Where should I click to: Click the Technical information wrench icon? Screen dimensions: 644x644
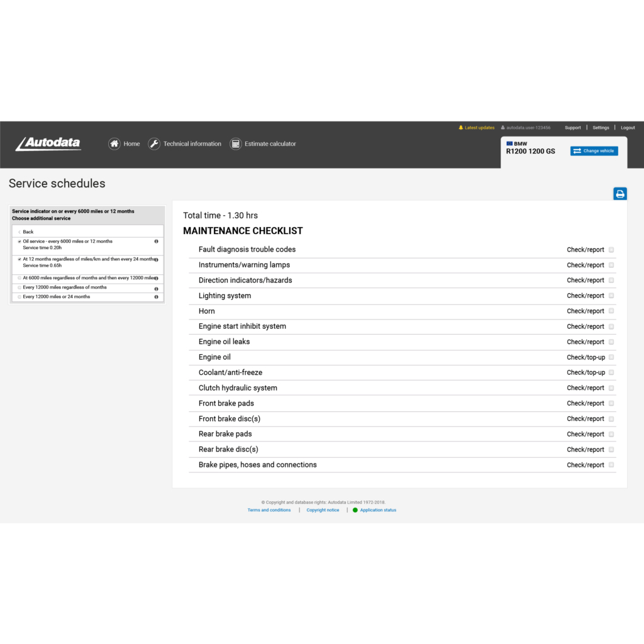pos(154,144)
